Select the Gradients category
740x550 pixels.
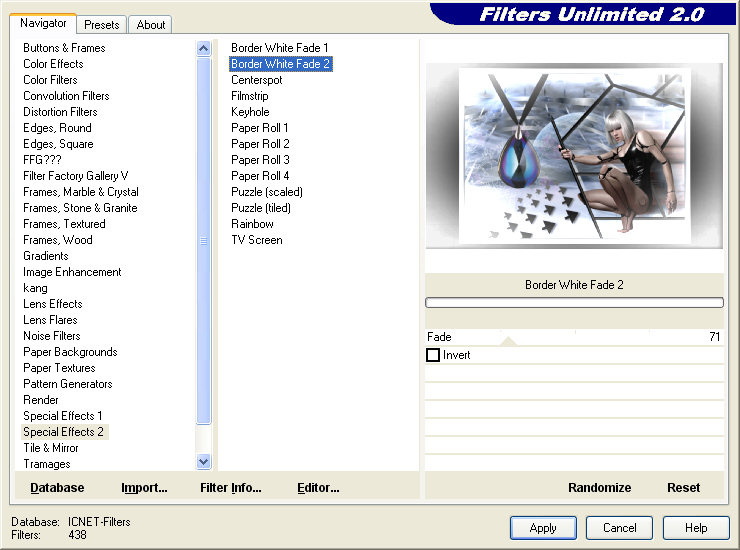[46, 256]
